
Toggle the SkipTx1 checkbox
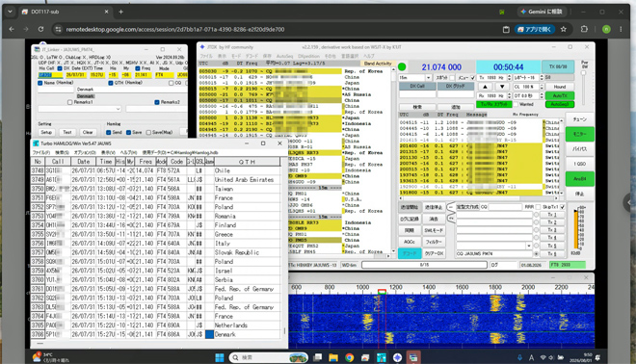(563, 207)
